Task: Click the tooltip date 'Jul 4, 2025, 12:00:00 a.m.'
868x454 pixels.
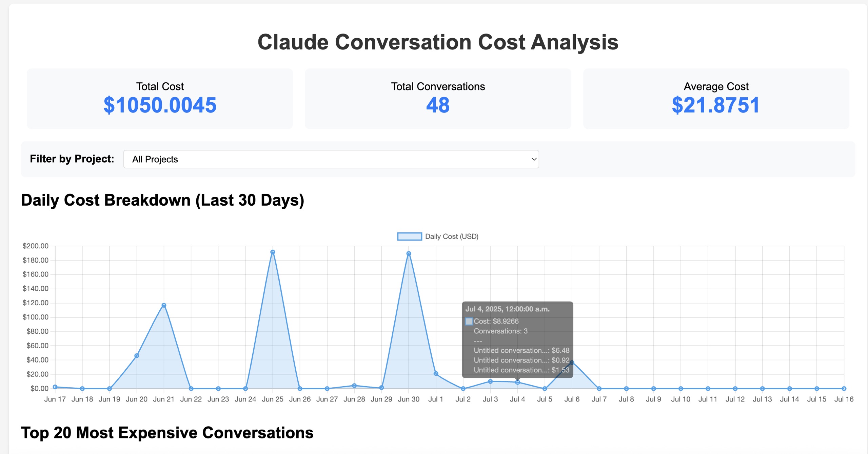Action: tap(507, 309)
